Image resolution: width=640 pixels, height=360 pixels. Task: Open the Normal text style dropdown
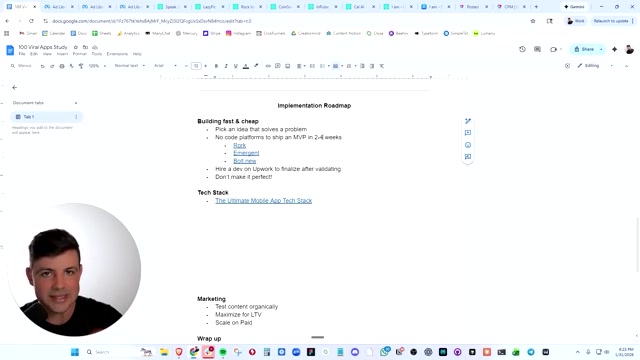coord(129,66)
